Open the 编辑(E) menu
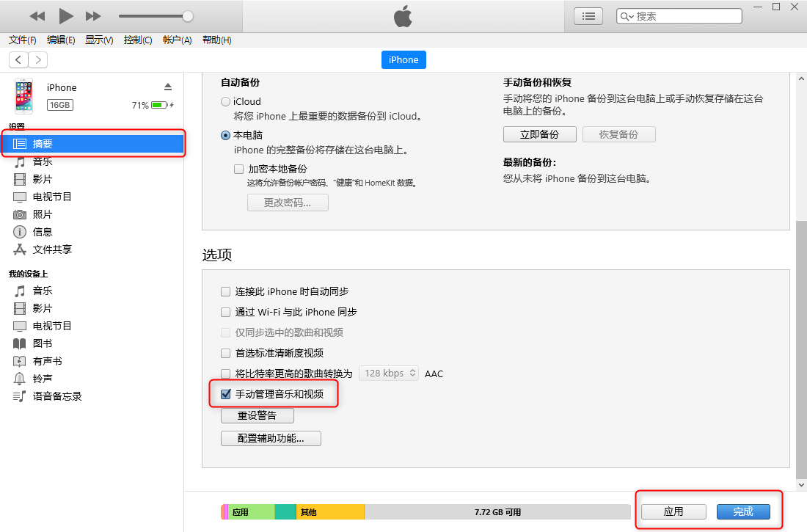Screen dimensions: 807x532 point(61,40)
